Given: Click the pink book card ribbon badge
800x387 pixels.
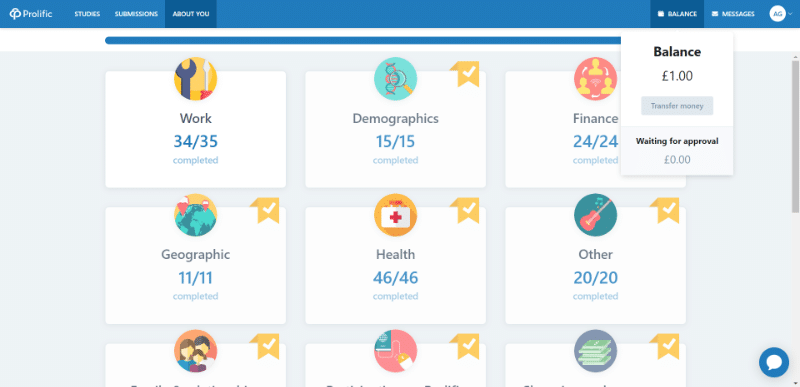Looking at the screenshot, I should 465,346.
